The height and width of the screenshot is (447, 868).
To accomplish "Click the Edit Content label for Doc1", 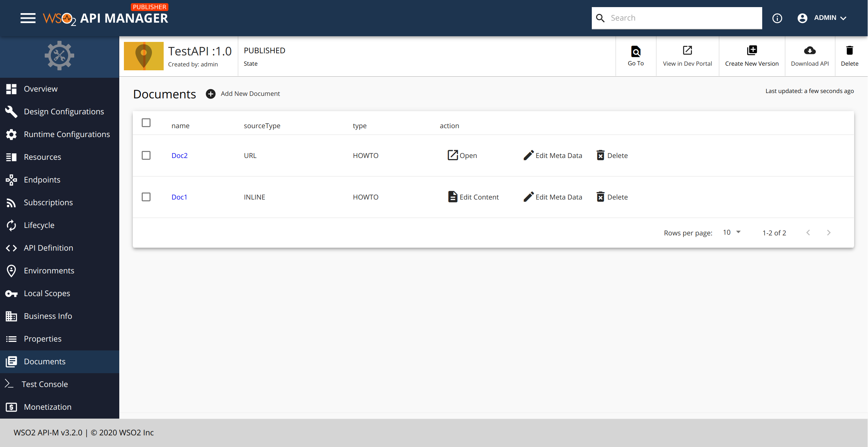I will (x=479, y=197).
